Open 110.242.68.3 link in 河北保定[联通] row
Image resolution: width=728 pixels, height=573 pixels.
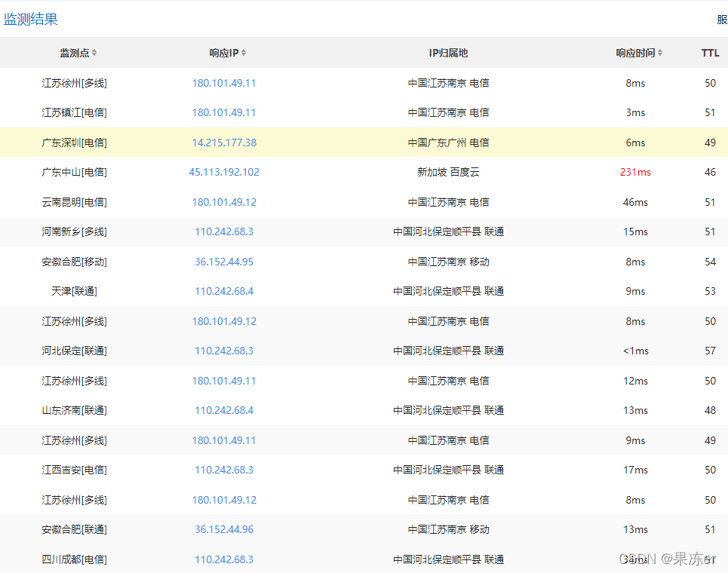(224, 351)
